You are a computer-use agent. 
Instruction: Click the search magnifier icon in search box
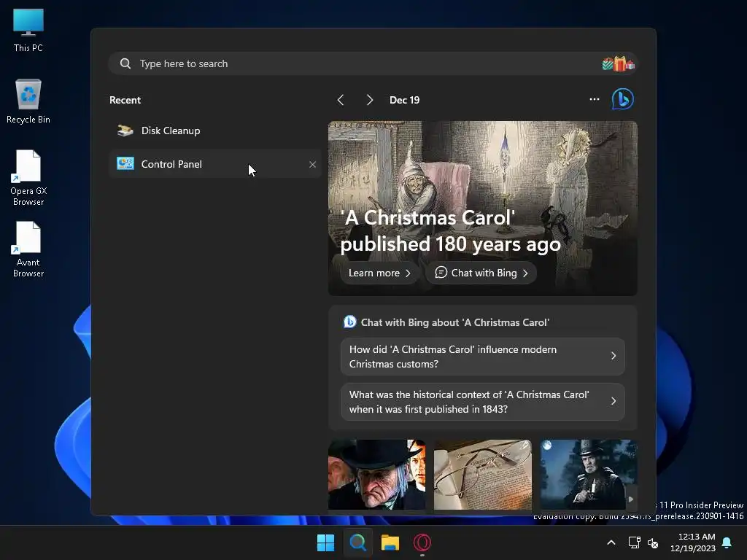125,64
